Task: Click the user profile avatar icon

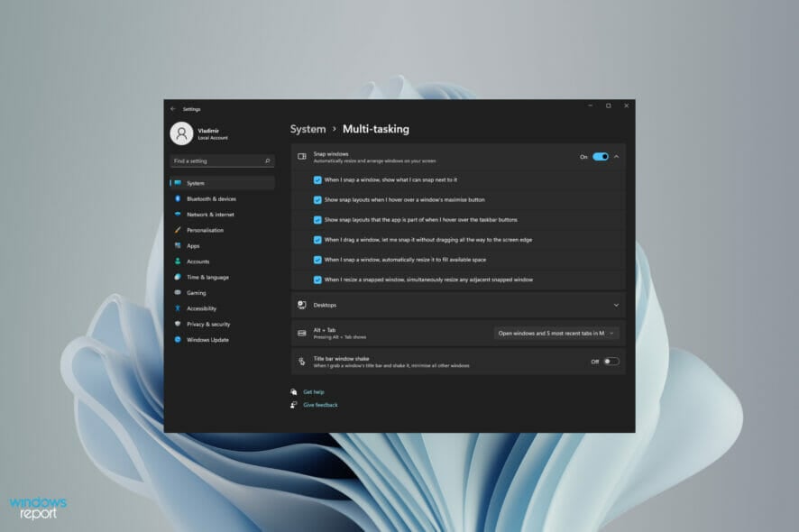Action: (x=181, y=133)
